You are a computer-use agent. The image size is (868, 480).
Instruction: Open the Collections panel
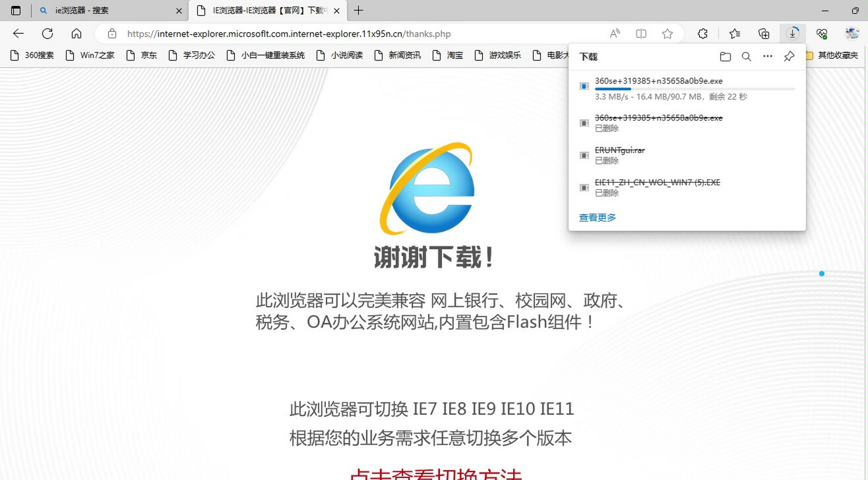[764, 34]
